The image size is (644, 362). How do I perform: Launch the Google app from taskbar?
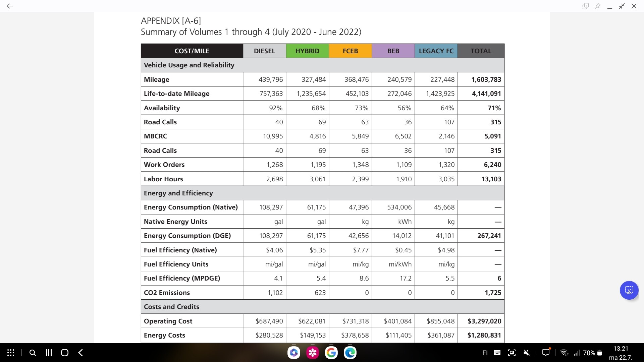[x=331, y=353]
